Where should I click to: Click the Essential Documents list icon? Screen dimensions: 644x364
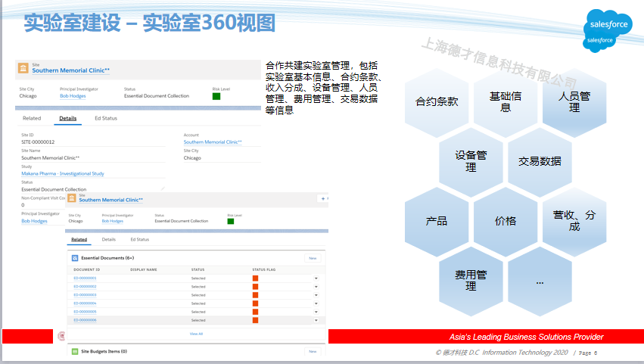tap(75, 258)
